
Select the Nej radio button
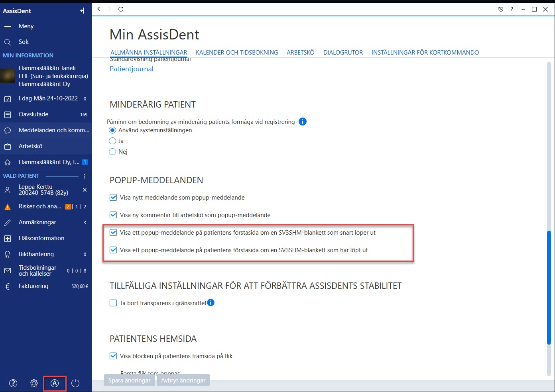click(112, 152)
